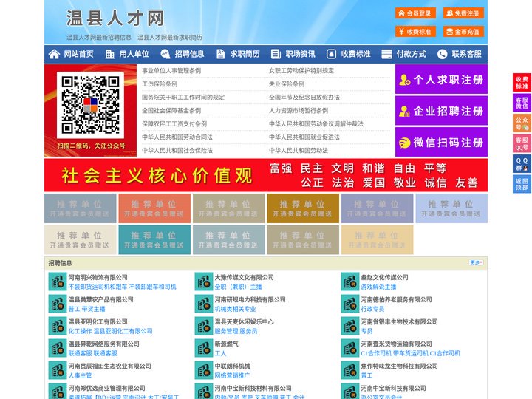Open 温县人才网最新招聘信息 header link
Viewport: 532px width, 399px height.
[x=99, y=38]
